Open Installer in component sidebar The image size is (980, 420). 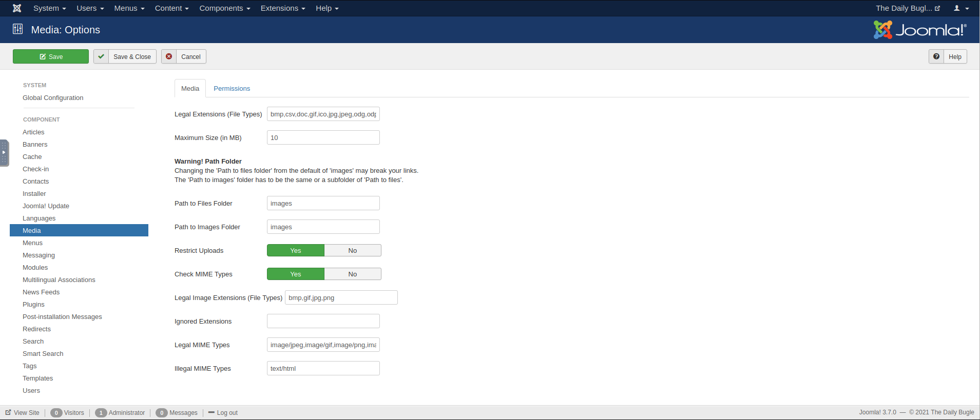[34, 193]
